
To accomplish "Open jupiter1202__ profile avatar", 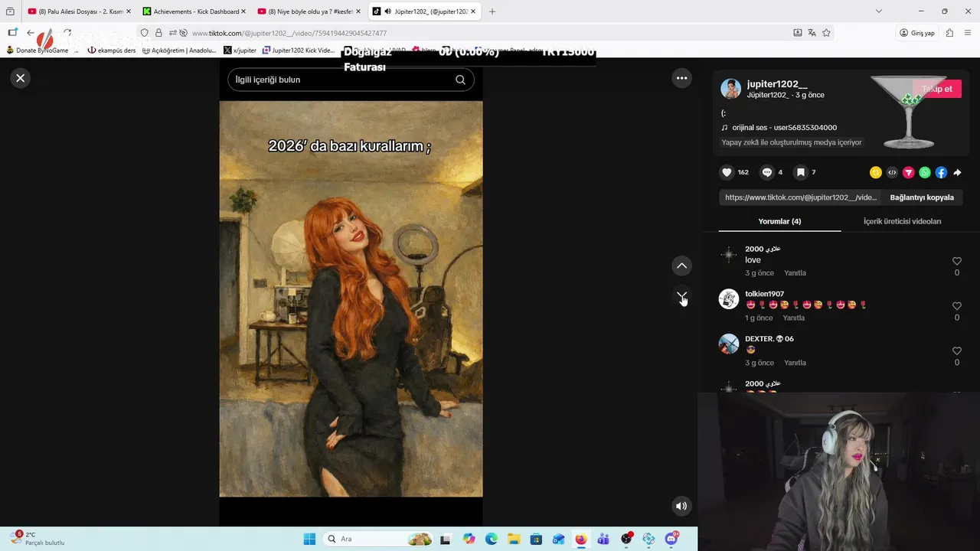I will point(730,89).
